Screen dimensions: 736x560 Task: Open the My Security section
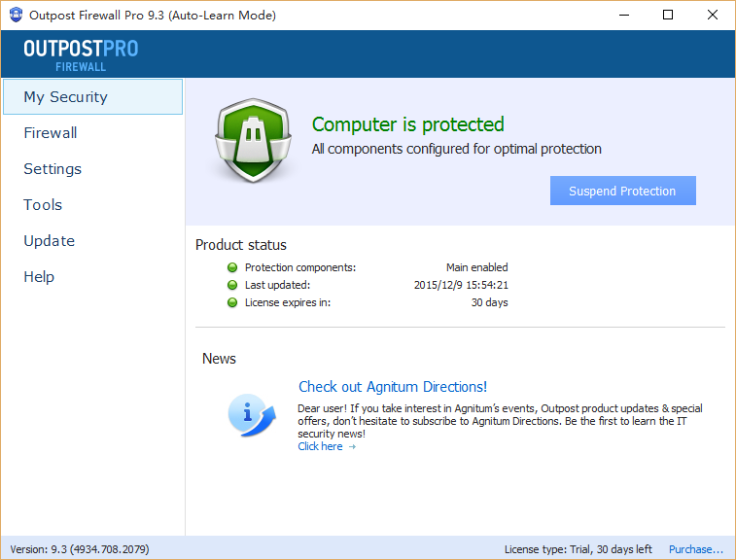pos(65,97)
